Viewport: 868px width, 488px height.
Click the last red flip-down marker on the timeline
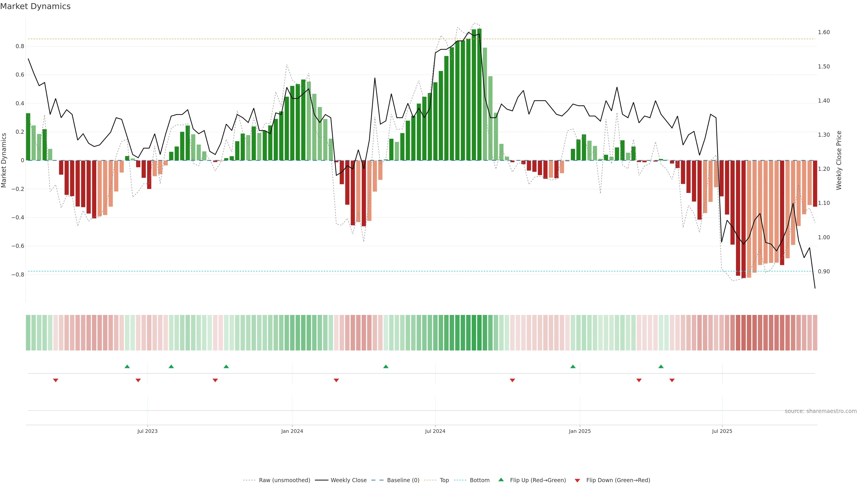tap(672, 380)
